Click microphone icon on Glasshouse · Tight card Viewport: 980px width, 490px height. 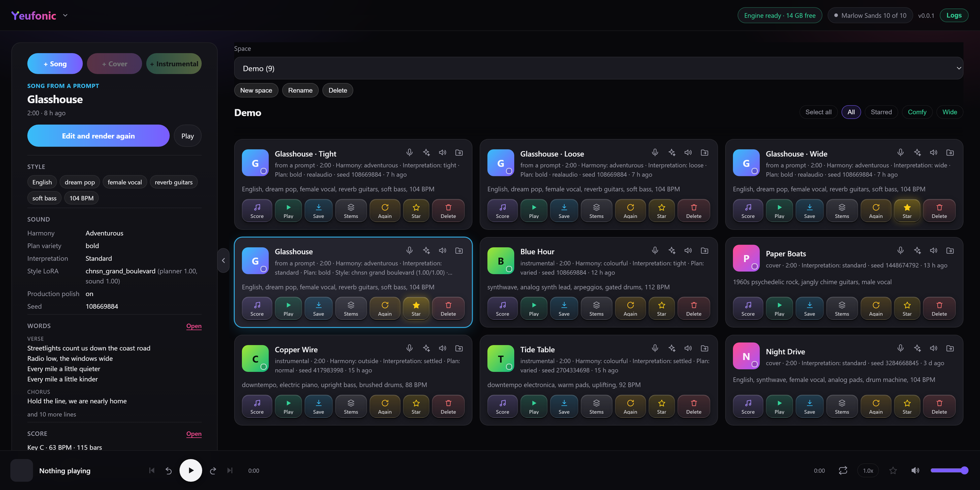(410, 153)
